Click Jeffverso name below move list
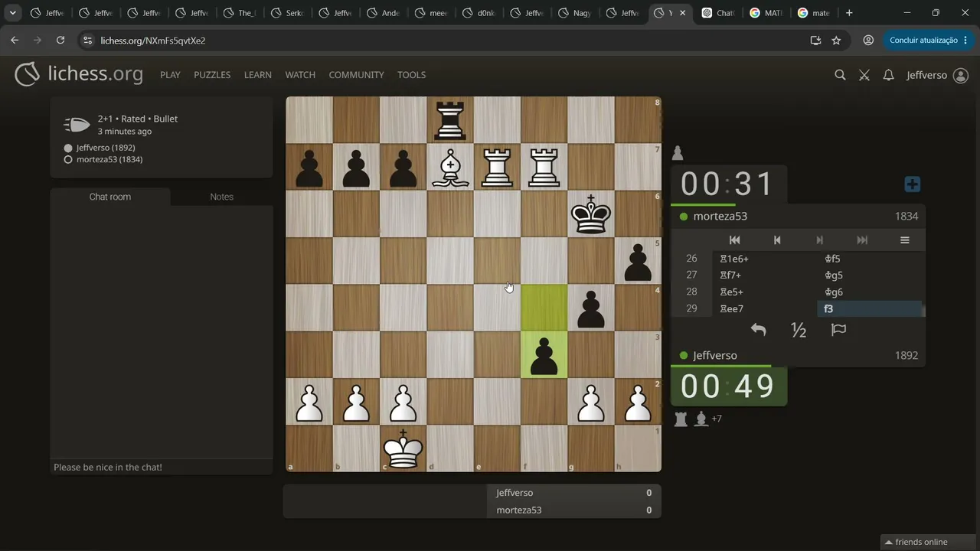The height and width of the screenshot is (551, 980). [x=715, y=356]
